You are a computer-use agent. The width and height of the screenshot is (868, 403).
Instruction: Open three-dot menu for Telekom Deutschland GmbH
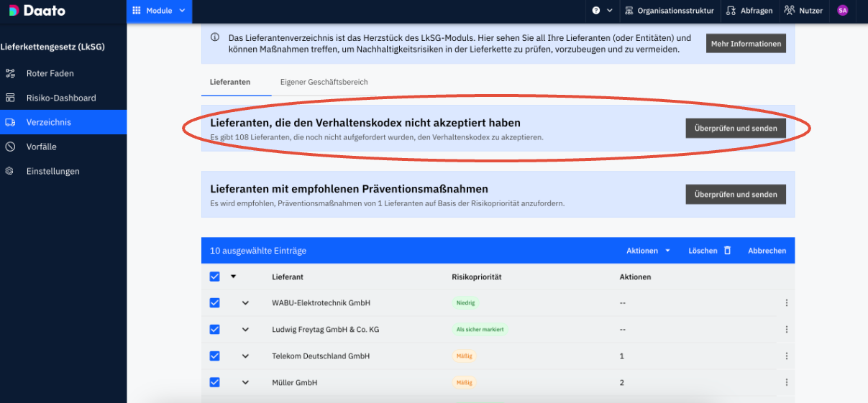[x=787, y=356]
